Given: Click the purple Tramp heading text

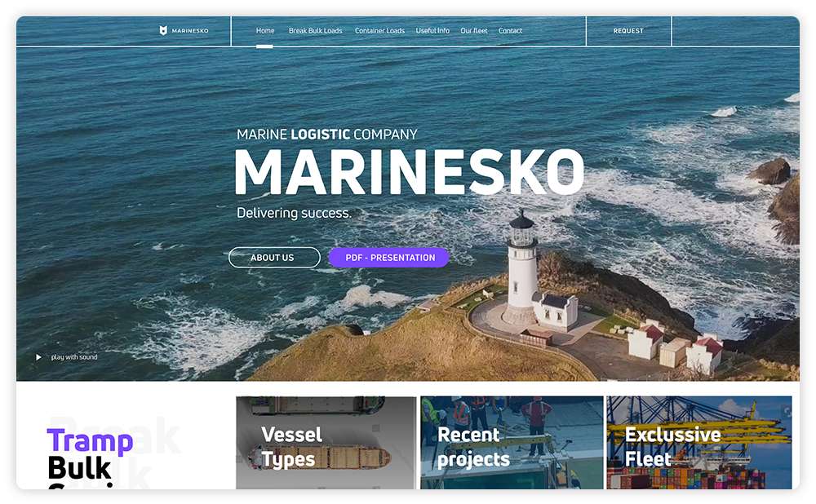Looking at the screenshot, I should [x=90, y=441].
